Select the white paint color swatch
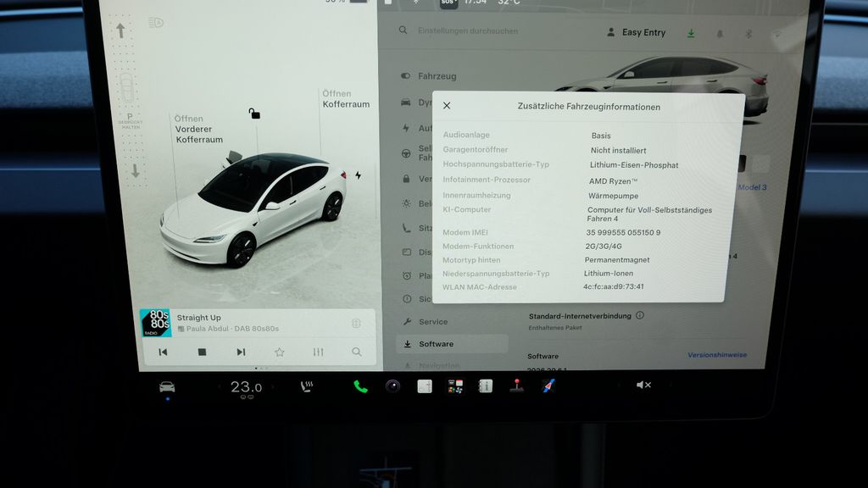Screen dimensions: 868x488 (761, 164)
